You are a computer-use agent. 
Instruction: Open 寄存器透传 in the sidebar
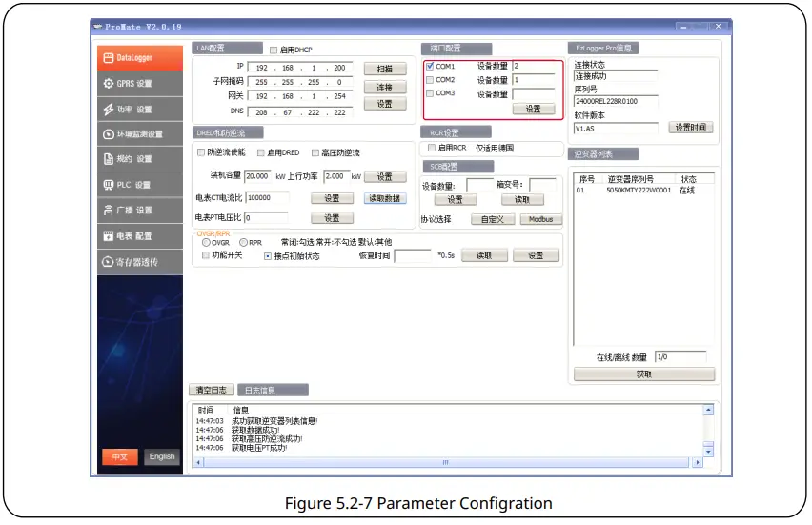(x=140, y=262)
